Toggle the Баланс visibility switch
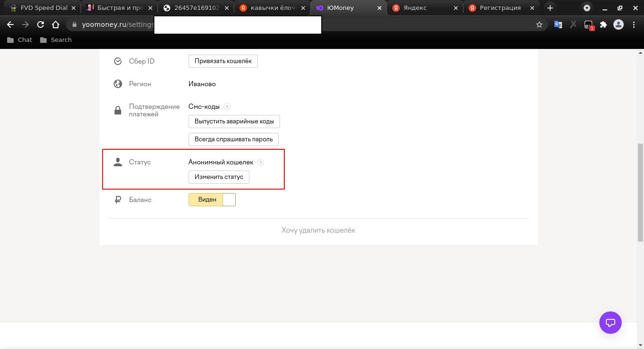The image size is (644, 349). tap(212, 200)
